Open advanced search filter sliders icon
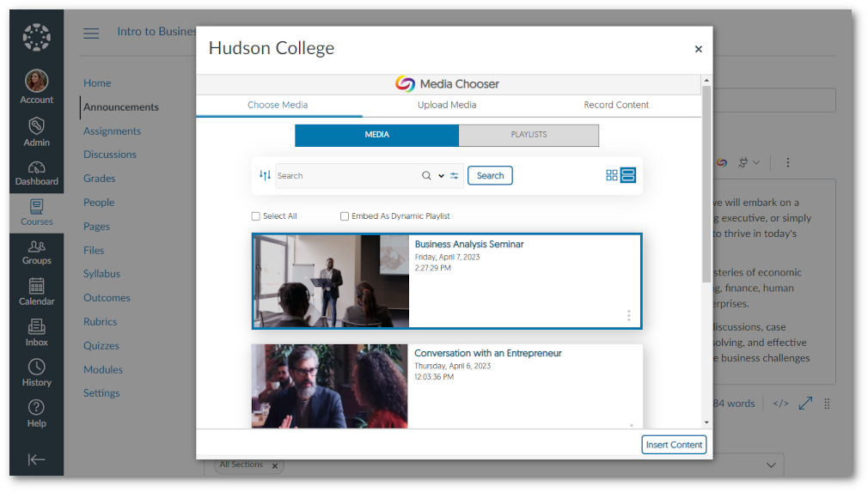 (455, 175)
